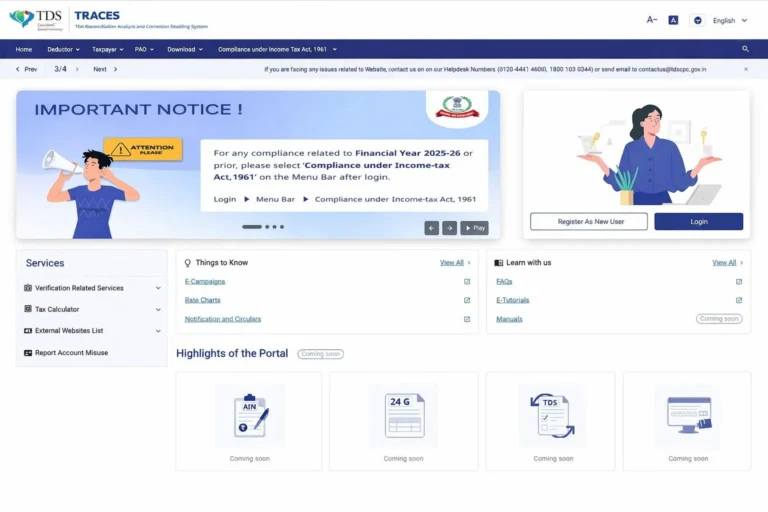Click external link icon beside Rate Charts
The image size is (768, 512).
point(467,300)
